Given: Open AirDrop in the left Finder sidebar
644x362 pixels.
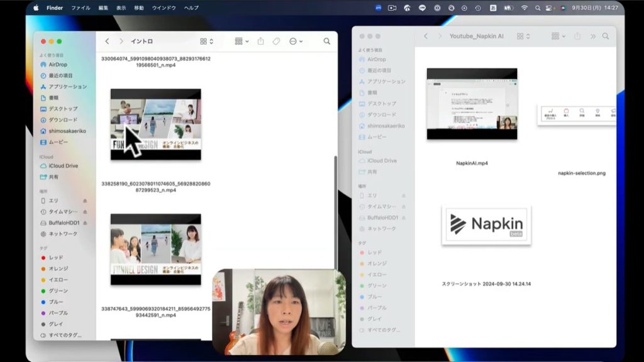Looking at the screenshot, I should click(x=58, y=65).
